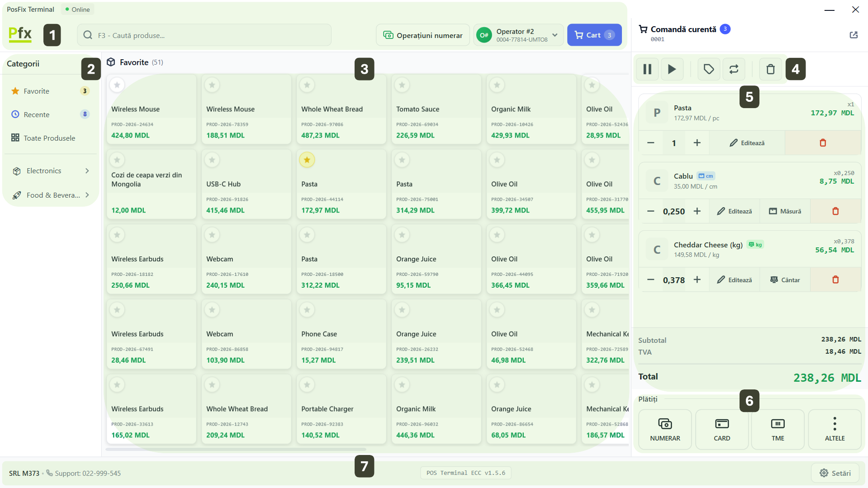Click the swap arrows icon

734,69
